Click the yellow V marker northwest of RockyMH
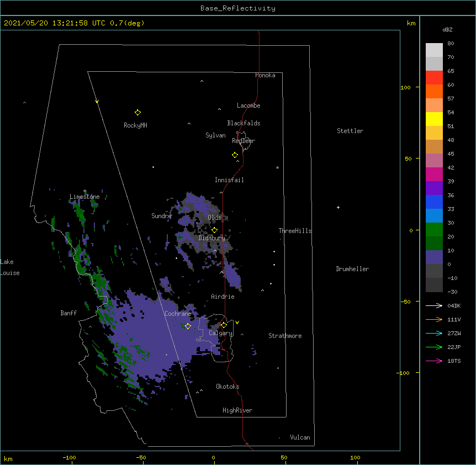Viewport: 476px width, 465px height. (x=97, y=102)
